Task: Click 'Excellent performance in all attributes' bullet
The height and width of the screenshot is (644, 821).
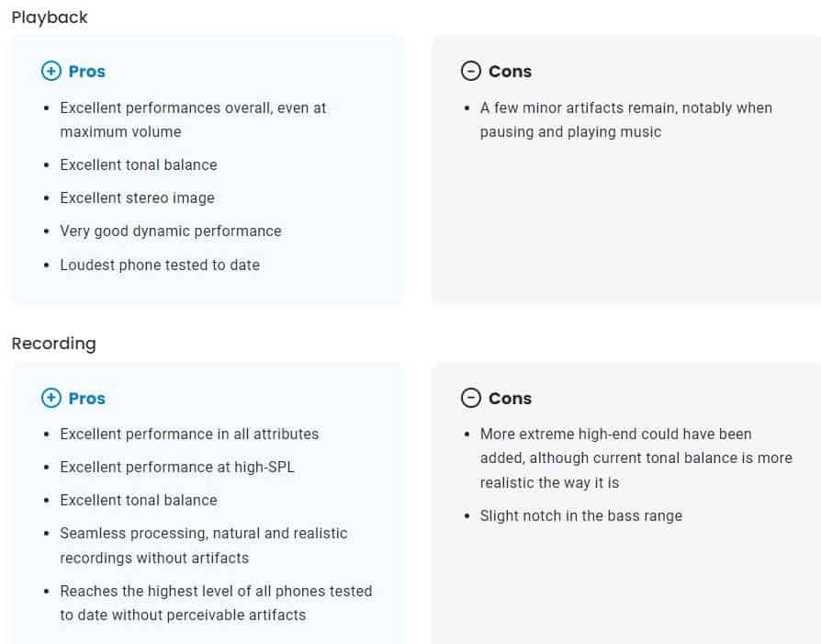Action: pos(189,434)
